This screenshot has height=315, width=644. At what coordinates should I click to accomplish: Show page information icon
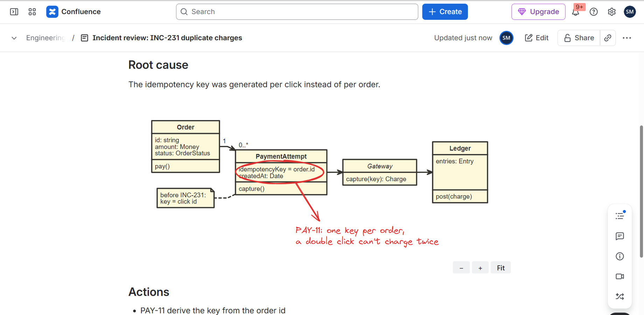(x=620, y=256)
